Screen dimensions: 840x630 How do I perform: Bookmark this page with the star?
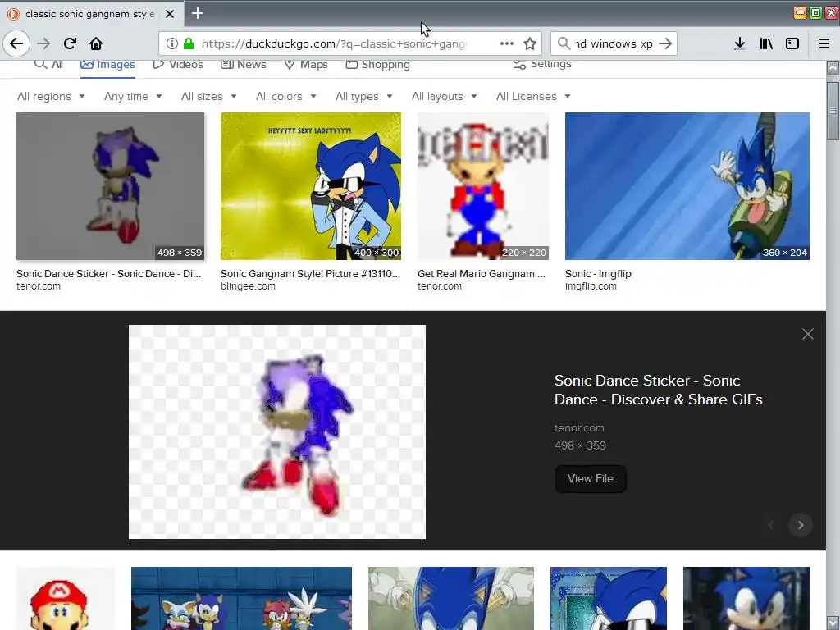pyautogui.click(x=530, y=43)
